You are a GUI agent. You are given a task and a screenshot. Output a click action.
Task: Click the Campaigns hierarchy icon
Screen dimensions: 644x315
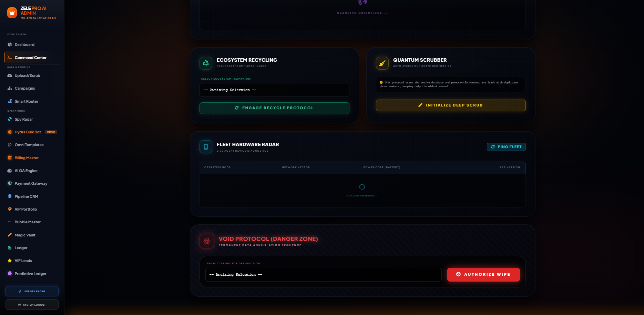pyautogui.click(x=10, y=88)
